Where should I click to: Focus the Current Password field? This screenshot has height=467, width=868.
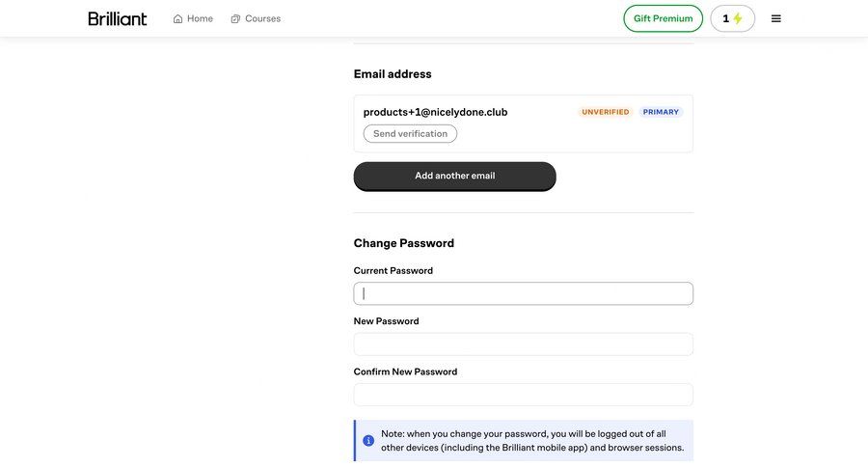coord(523,293)
